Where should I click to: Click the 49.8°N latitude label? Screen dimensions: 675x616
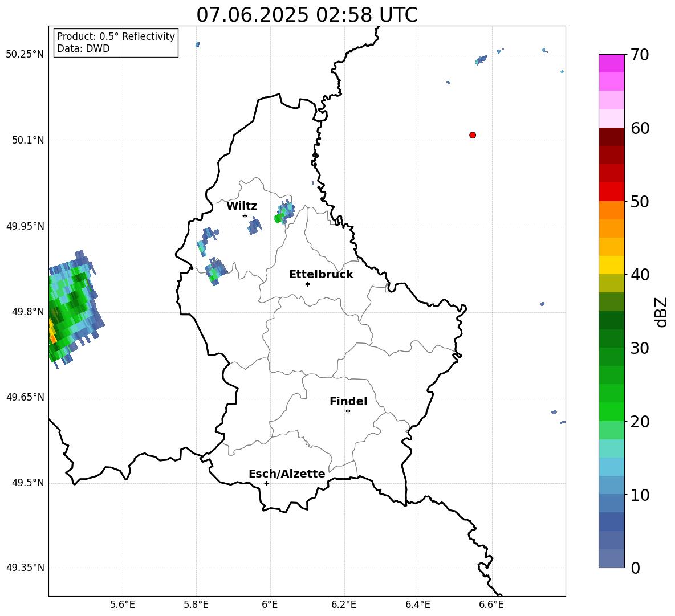coord(28,312)
